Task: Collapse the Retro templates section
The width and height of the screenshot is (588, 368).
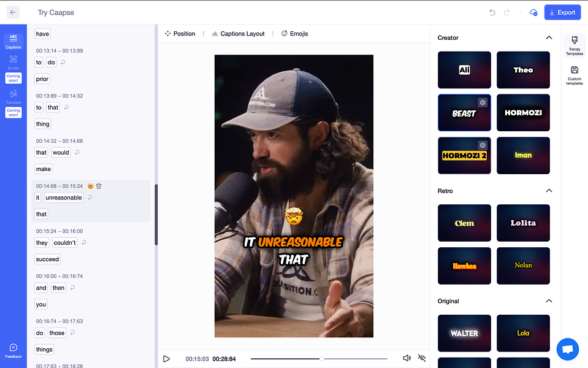Action: pyautogui.click(x=549, y=191)
